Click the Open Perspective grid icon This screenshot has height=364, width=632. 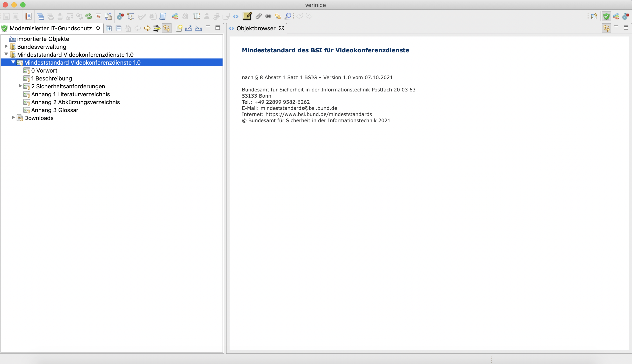594,16
